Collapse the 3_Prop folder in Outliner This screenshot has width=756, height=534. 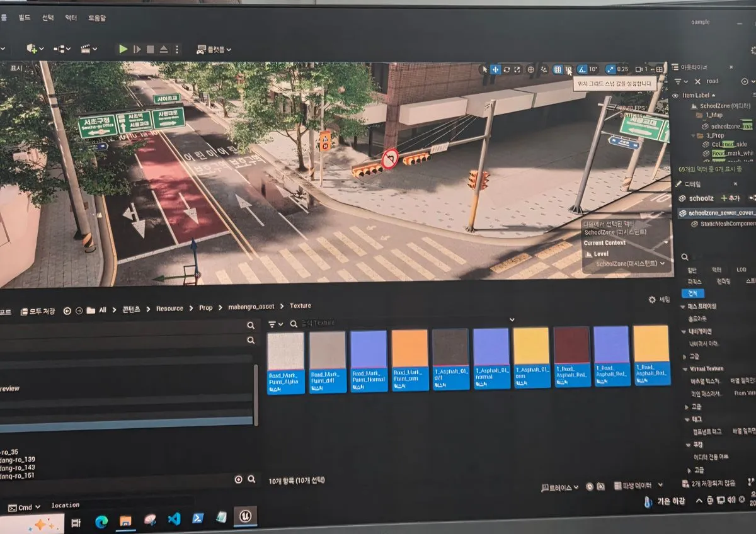[693, 135]
